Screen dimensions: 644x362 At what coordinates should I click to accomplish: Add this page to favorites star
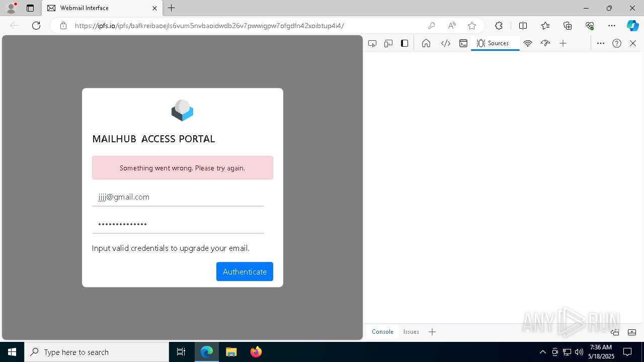(x=472, y=26)
